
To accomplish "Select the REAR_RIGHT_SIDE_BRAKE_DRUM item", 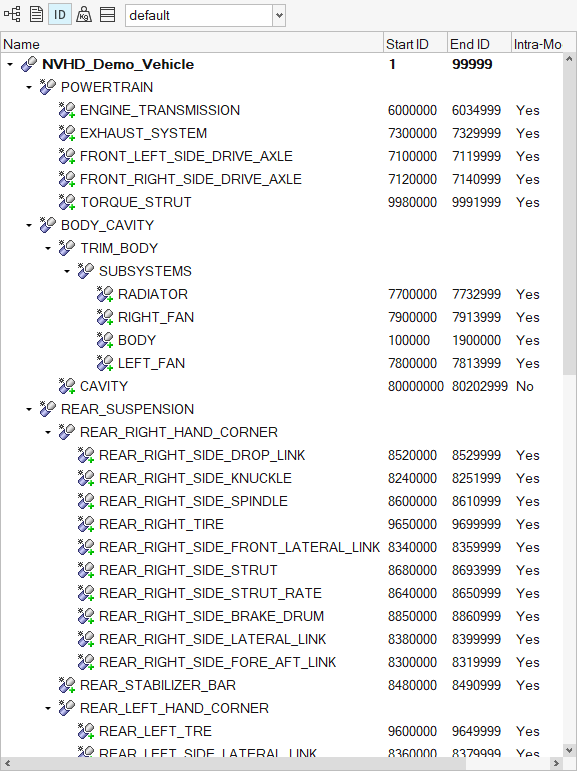I will pos(212,616).
